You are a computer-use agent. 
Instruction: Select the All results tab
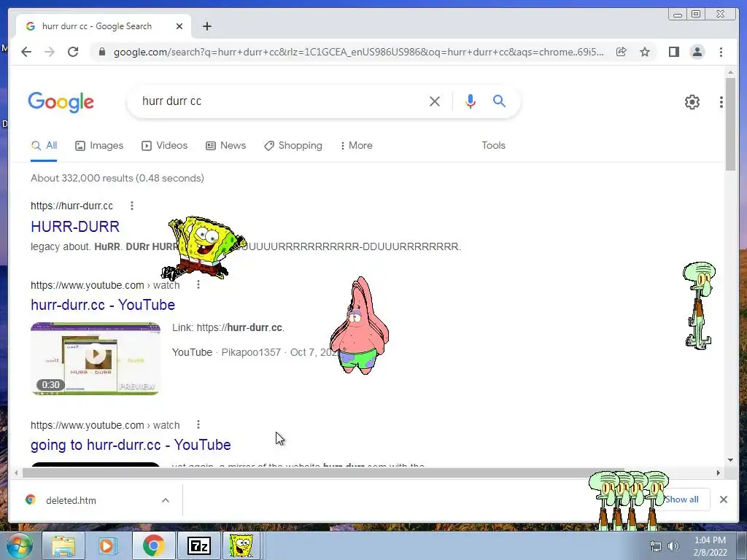point(44,146)
